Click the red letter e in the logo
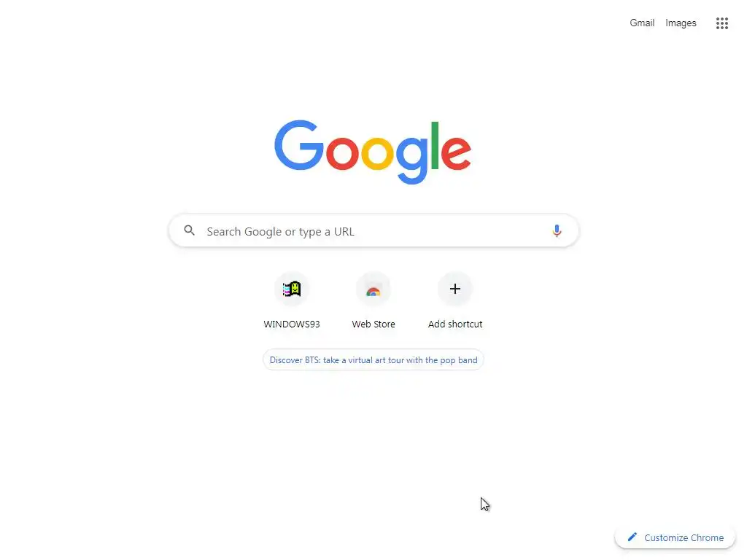The image size is (747, 560). pos(456,152)
